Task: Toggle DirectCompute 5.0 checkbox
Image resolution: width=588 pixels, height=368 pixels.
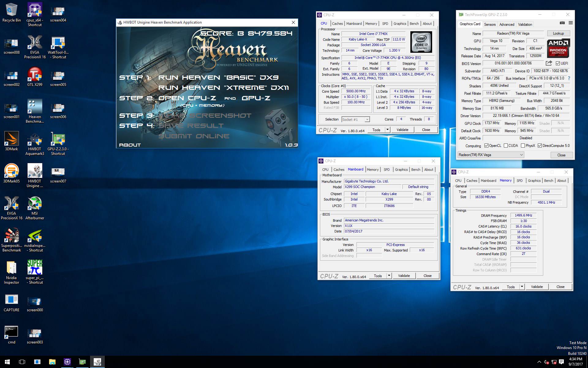Action: pos(540,146)
